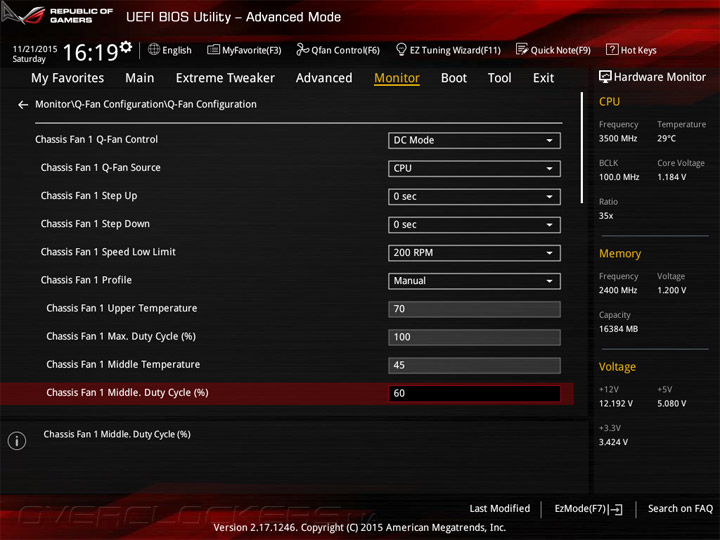720x540 pixels.
Task: Open Chassis Fan 1 Step Down dropdown
Action: pyautogui.click(x=474, y=225)
